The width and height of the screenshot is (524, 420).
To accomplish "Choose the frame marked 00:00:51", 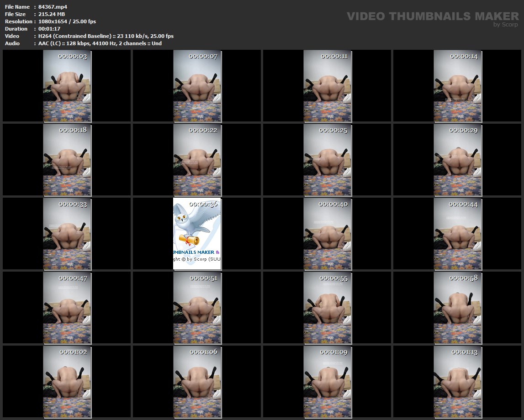I will click(197, 308).
